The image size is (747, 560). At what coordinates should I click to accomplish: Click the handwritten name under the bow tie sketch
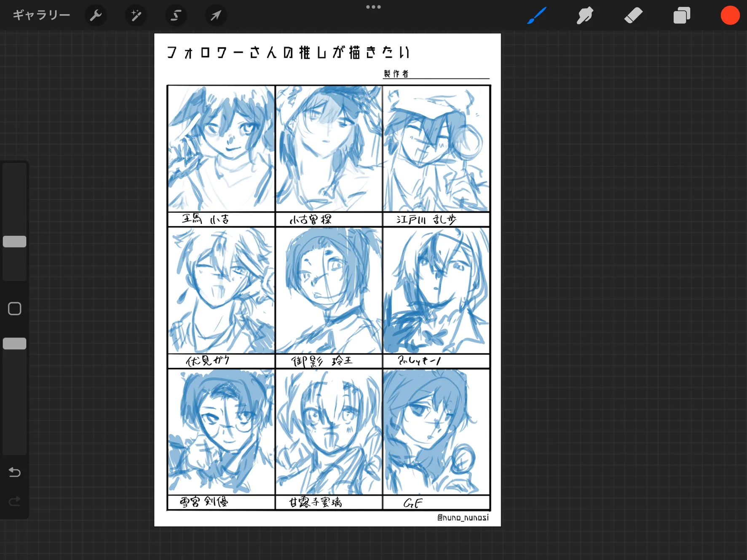pos(419,361)
